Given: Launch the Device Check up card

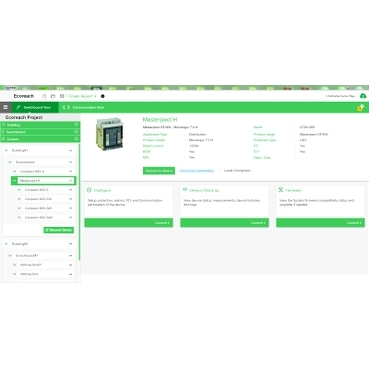Looking at the screenshot, I should tap(225, 223).
